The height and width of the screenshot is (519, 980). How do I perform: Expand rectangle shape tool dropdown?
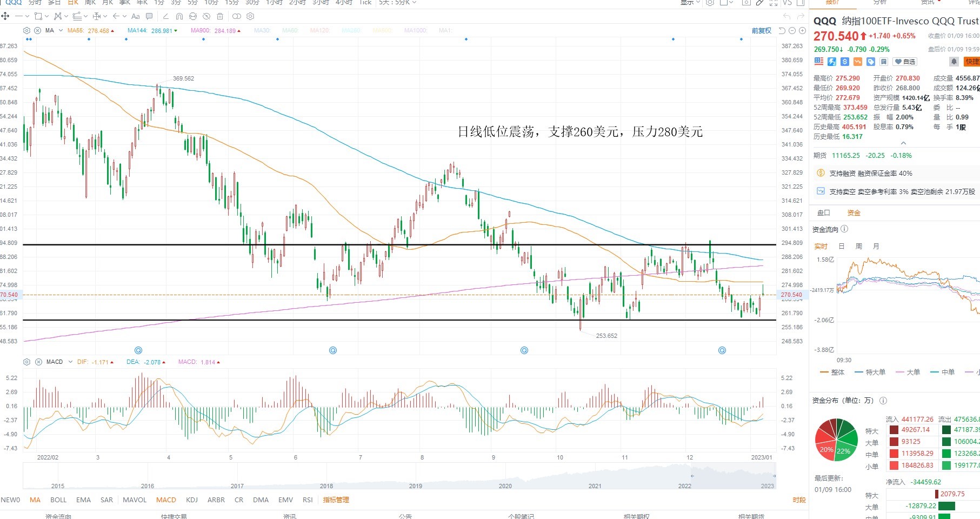[46, 16]
